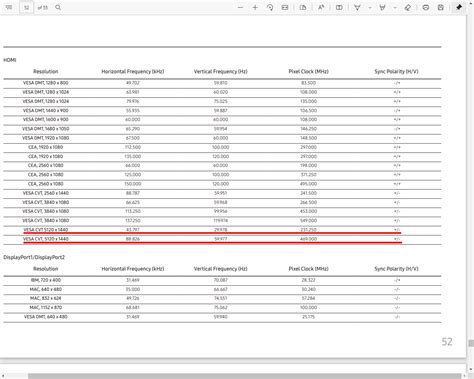
Task: Toggle two-page side by side view
Action: pos(339,7)
